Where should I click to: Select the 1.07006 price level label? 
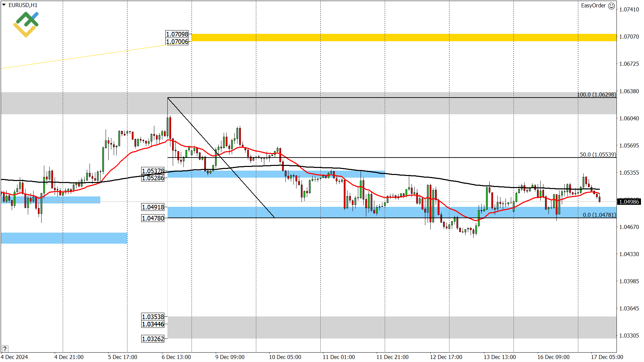tap(177, 41)
